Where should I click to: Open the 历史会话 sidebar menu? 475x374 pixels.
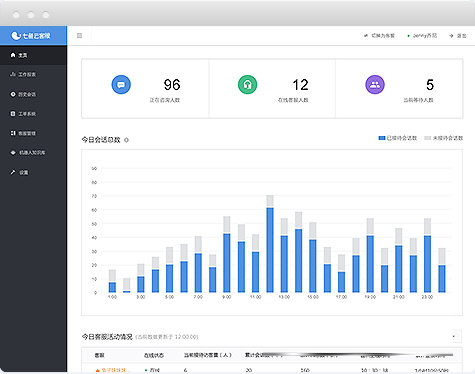(33, 94)
